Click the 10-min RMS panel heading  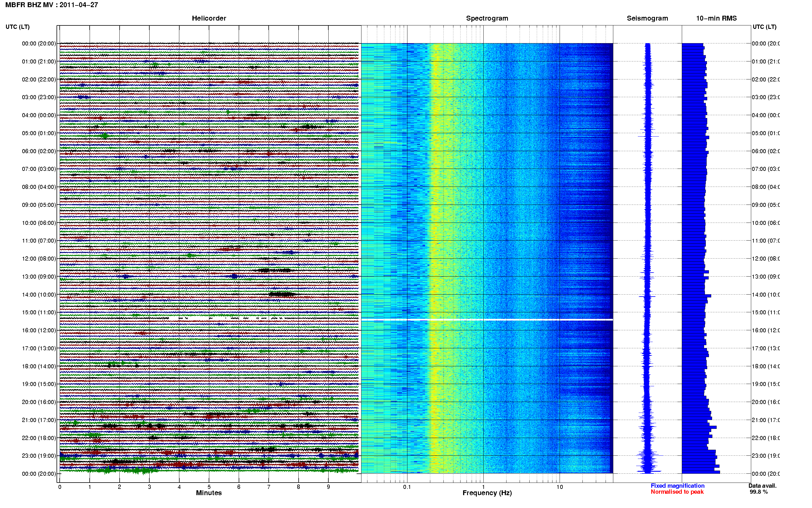(x=716, y=19)
